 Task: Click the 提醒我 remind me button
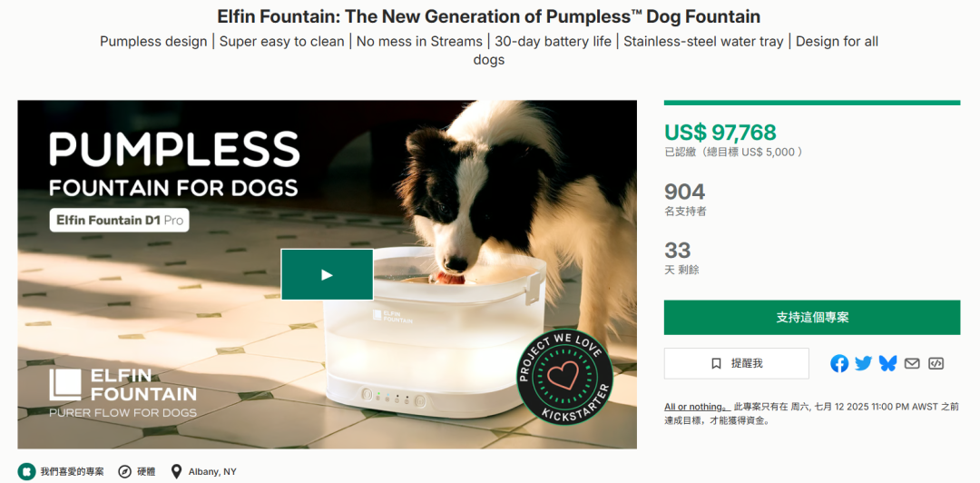pyautogui.click(x=736, y=363)
